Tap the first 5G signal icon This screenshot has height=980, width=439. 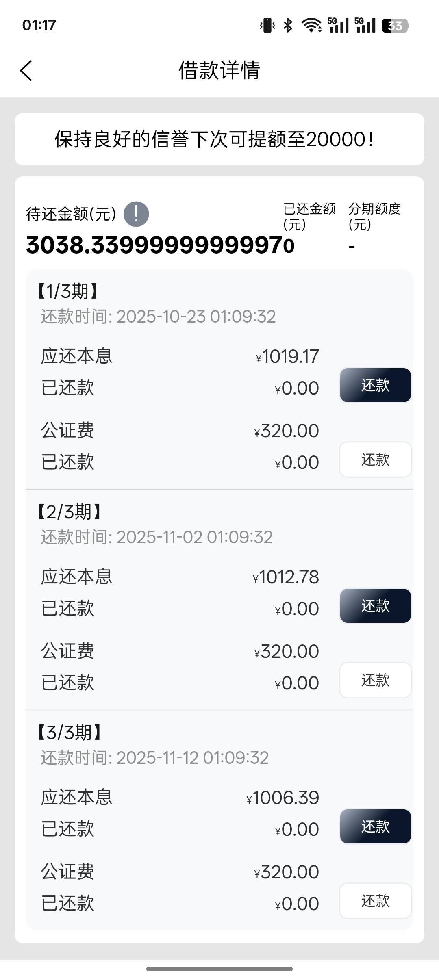[338, 25]
